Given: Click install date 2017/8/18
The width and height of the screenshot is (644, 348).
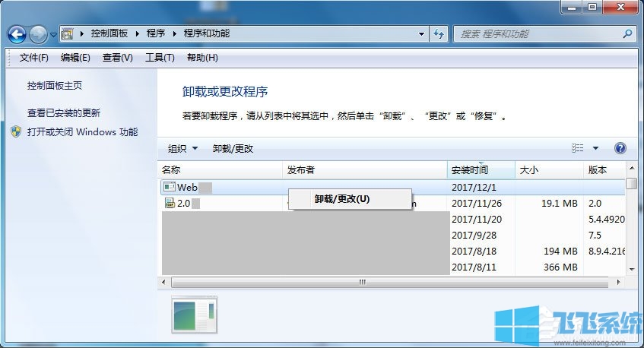Looking at the screenshot, I should pyautogui.click(x=474, y=252).
